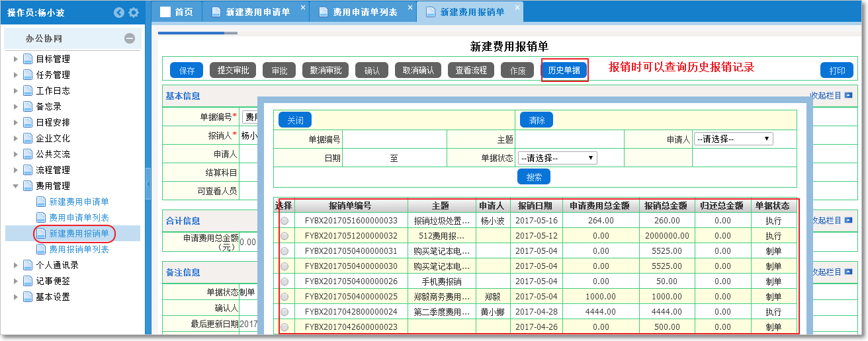
Task: Click the 取消确认 button
Action: point(418,71)
